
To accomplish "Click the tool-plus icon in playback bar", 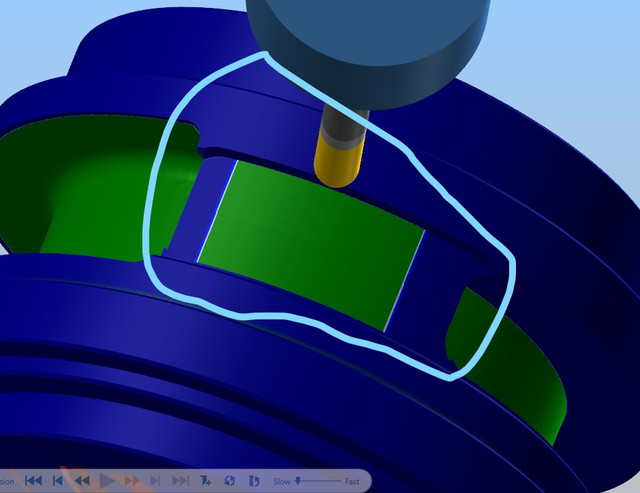I will pyautogui.click(x=205, y=481).
